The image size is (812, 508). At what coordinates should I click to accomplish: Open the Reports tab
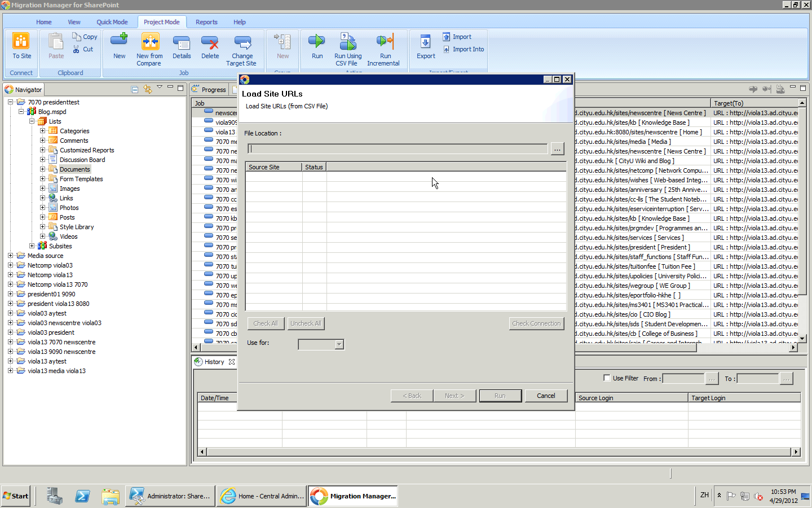click(206, 22)
